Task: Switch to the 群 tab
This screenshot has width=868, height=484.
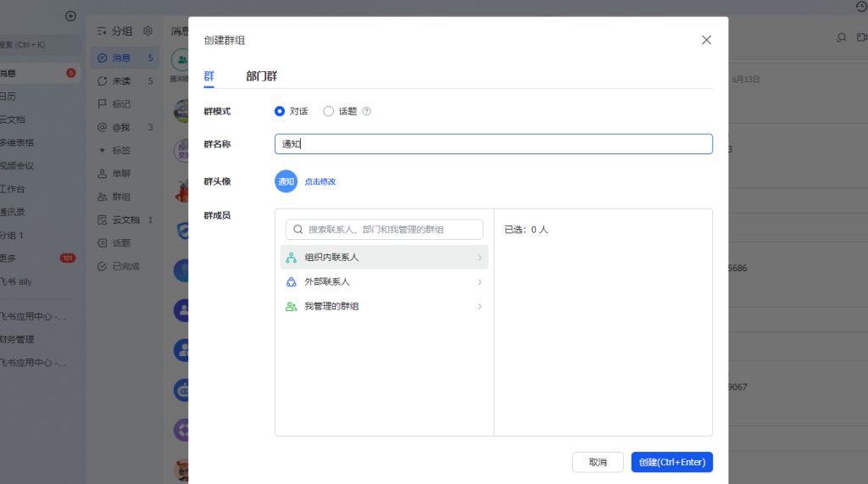Action: click(x=209, y=76)
